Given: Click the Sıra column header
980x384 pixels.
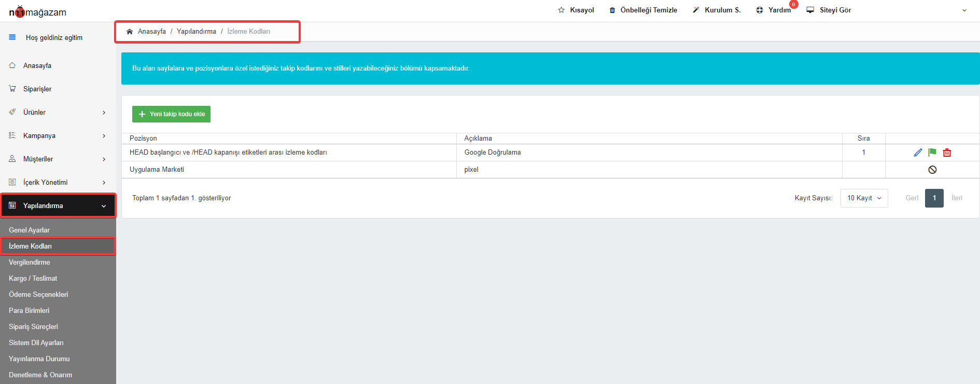Looking at the screenshot, I should click(x=863, y=139).
